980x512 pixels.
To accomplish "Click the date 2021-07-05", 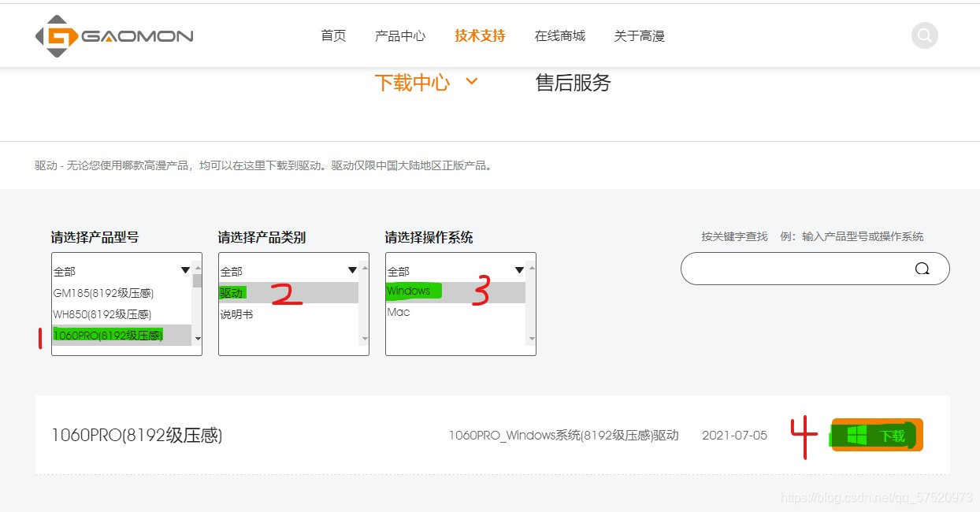I will 734,435.
